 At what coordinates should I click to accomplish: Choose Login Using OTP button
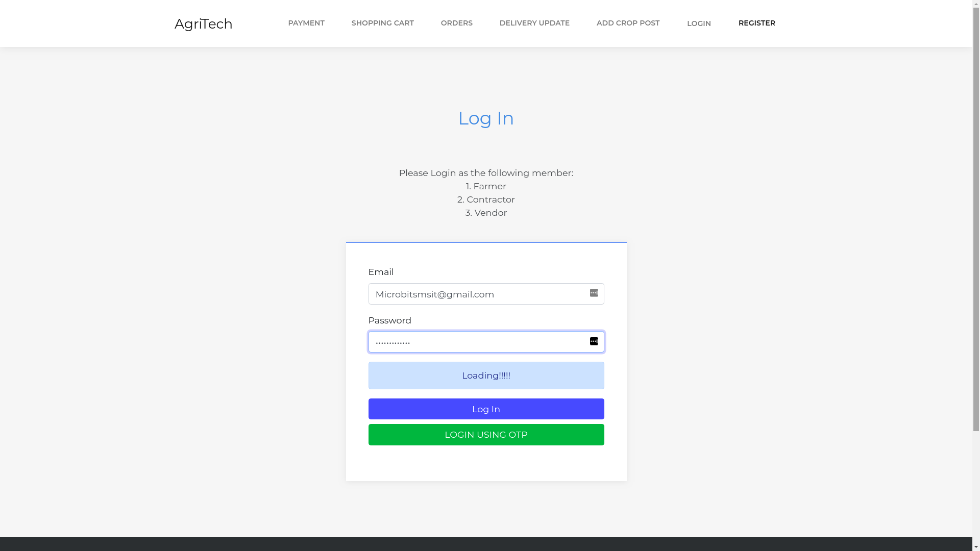point(486,435)
